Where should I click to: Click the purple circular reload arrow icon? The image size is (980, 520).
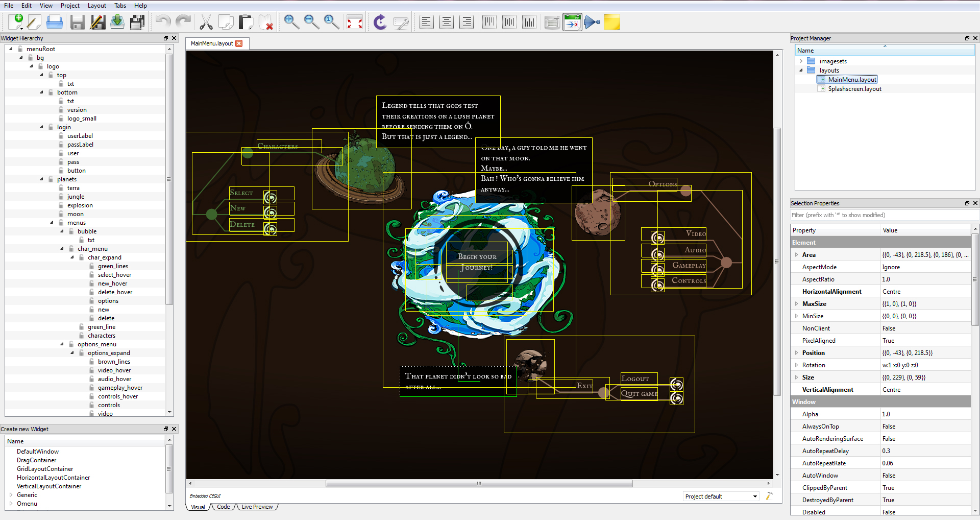pos(380,22)
